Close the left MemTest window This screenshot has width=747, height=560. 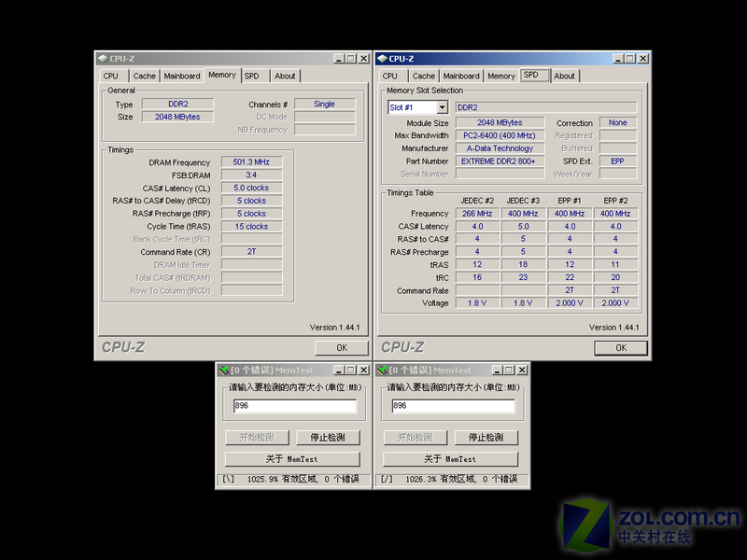click(x=363, y=370)
